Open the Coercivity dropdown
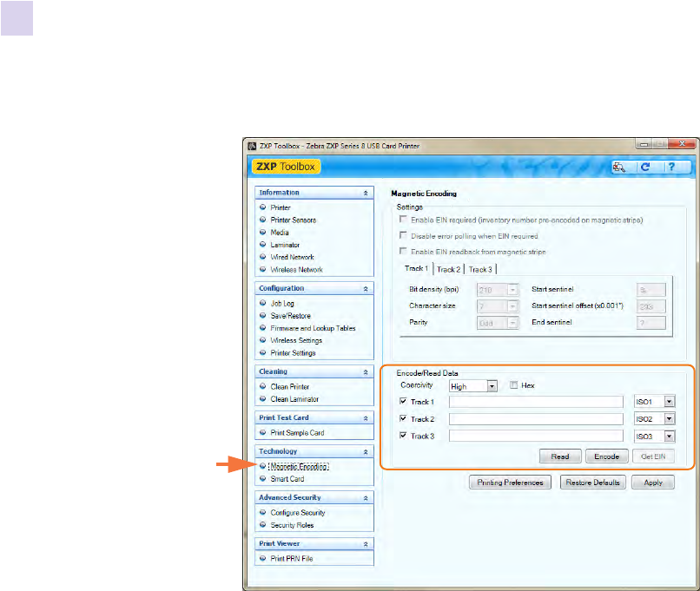The image size is (700, 591). (x=492, y=386)
